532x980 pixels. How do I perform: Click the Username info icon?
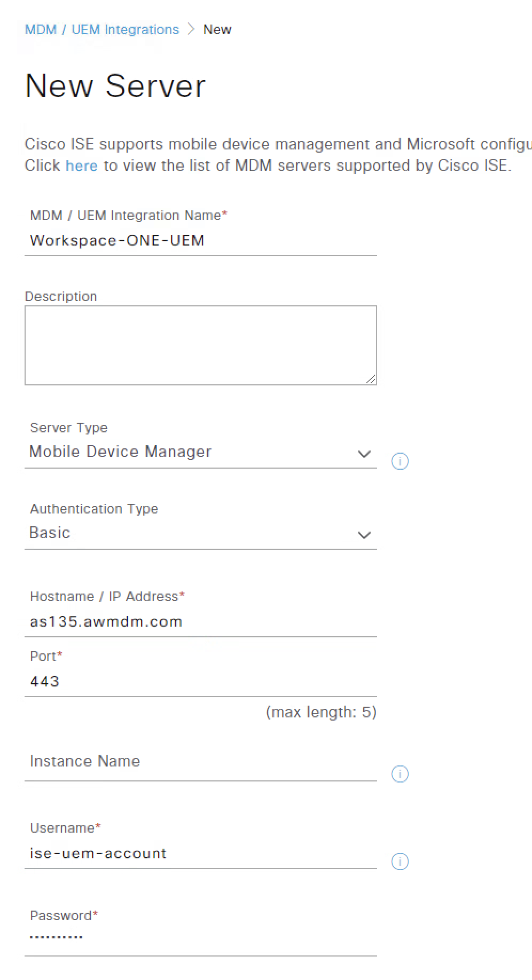[400, 862]
